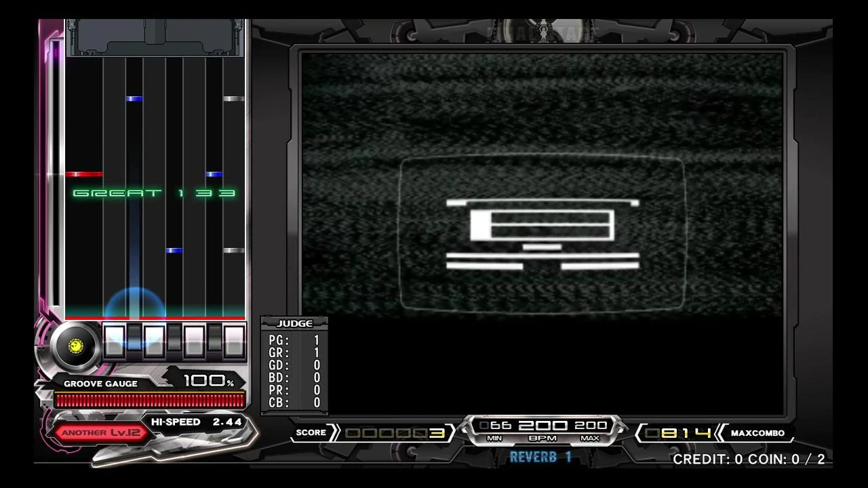Image resolution: width=868 pixels, height=488 pixels.
Task: Click the red scratch note in the lane
Action: [84, 175]
